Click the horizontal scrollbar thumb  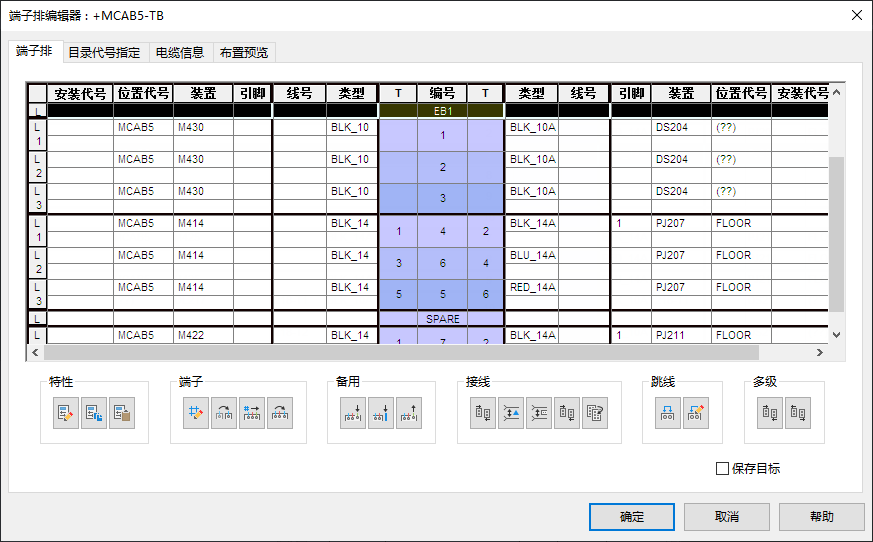click(401, 352)
